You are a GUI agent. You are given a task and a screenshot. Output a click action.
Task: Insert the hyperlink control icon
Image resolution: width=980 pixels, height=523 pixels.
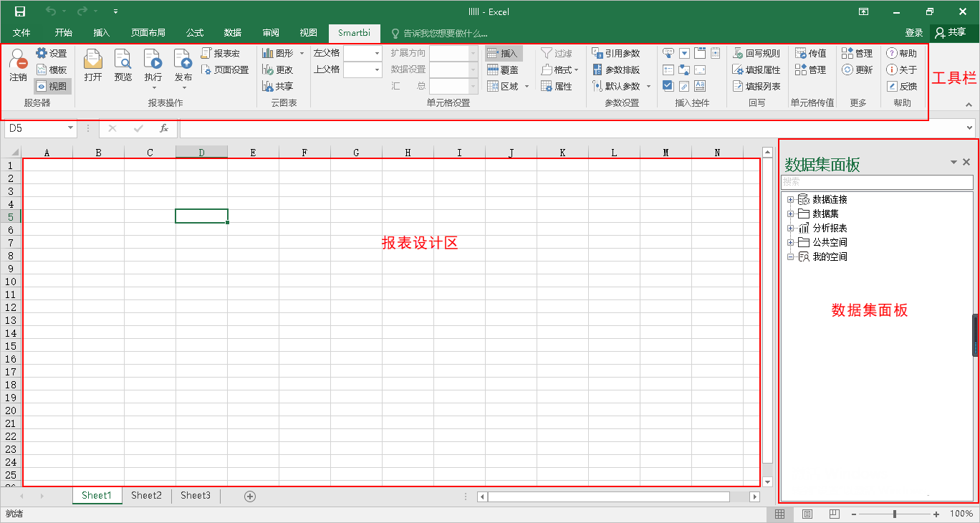tap(684, 86)
